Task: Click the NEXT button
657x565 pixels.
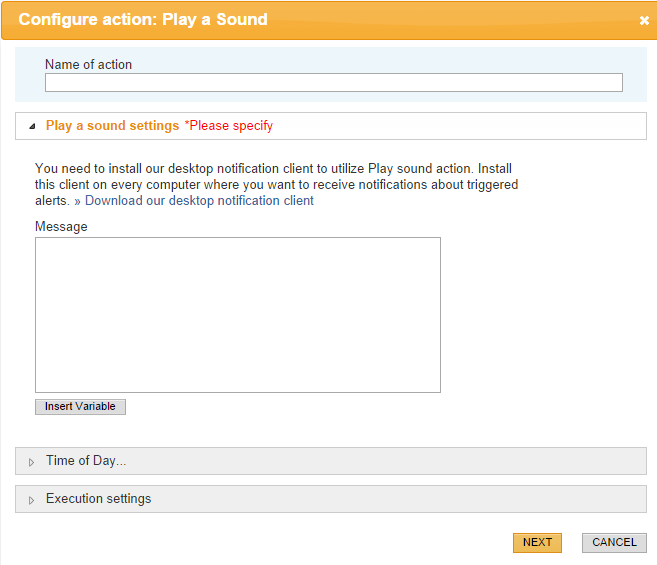Action: [x=537, y=542]
